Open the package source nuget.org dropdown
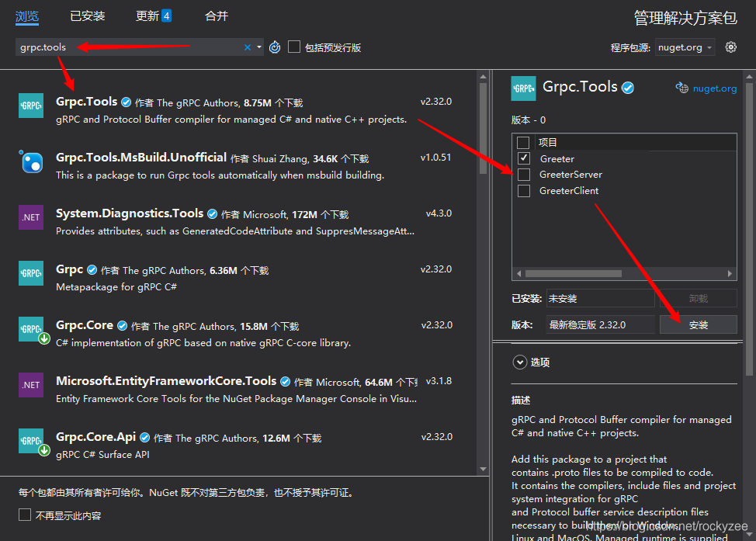Viewport: 756px width, 541px height. click(x=685, y=47)
